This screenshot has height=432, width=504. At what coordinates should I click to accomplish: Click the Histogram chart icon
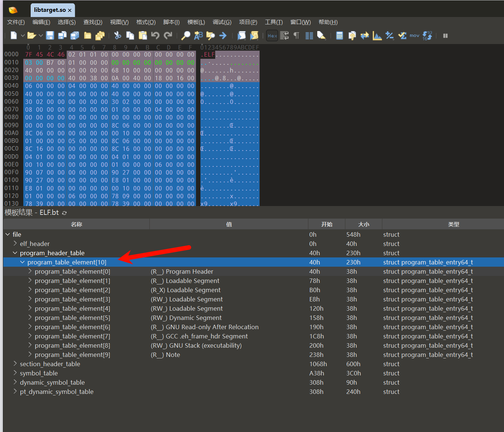point(377,36)
